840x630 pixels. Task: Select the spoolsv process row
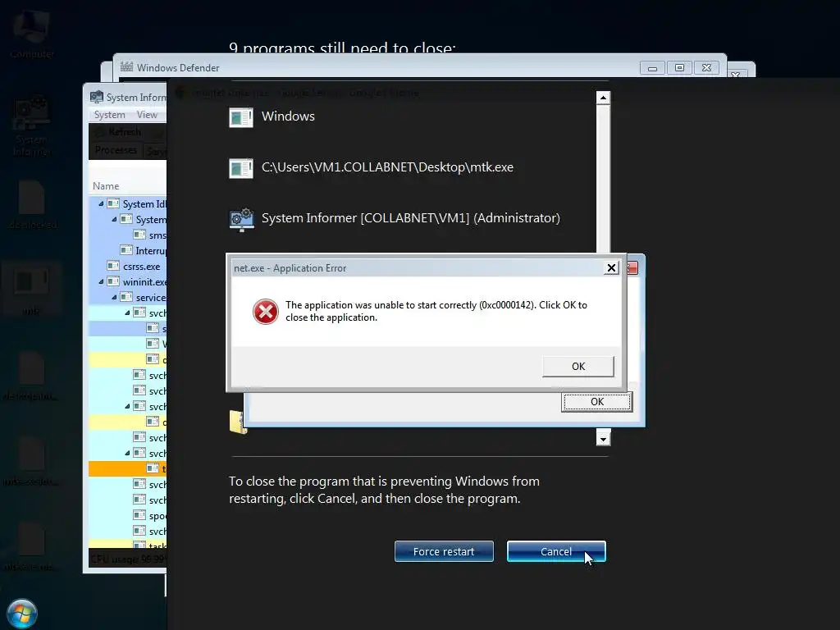point(127,515)
